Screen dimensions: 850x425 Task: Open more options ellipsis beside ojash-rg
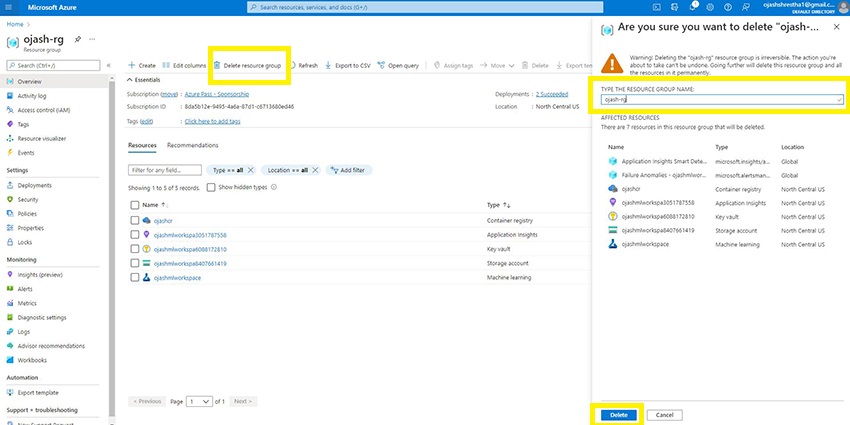pos(92,40)
